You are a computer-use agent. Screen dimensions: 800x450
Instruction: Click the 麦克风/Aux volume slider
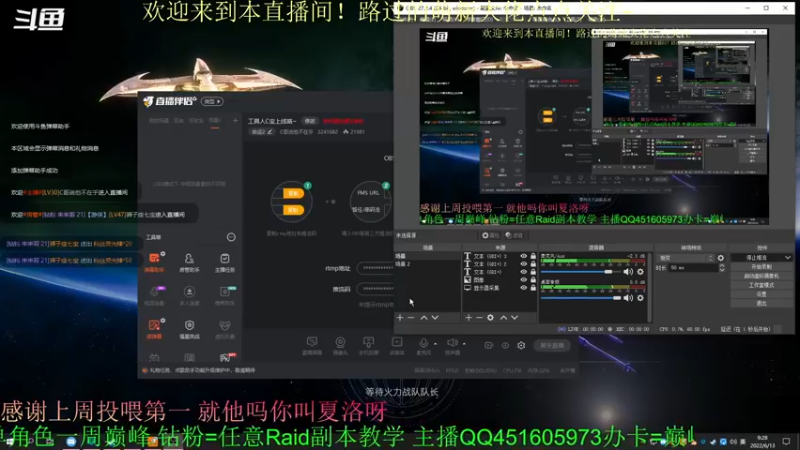tap(581, 272)
